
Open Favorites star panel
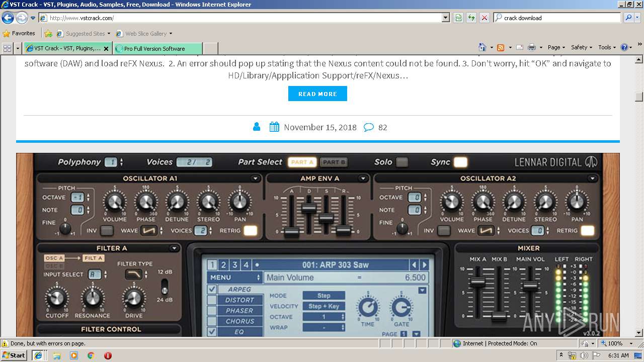[7, 34]
